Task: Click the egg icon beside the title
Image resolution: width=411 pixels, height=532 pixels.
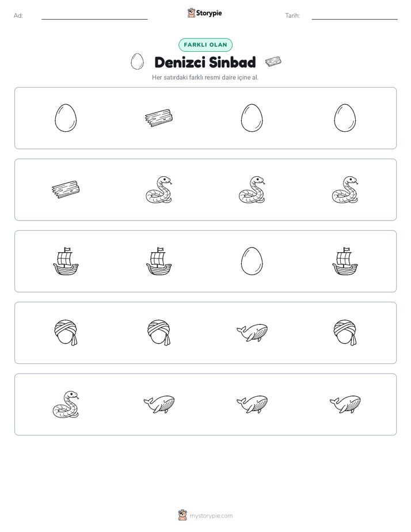Action: [138, 62]
